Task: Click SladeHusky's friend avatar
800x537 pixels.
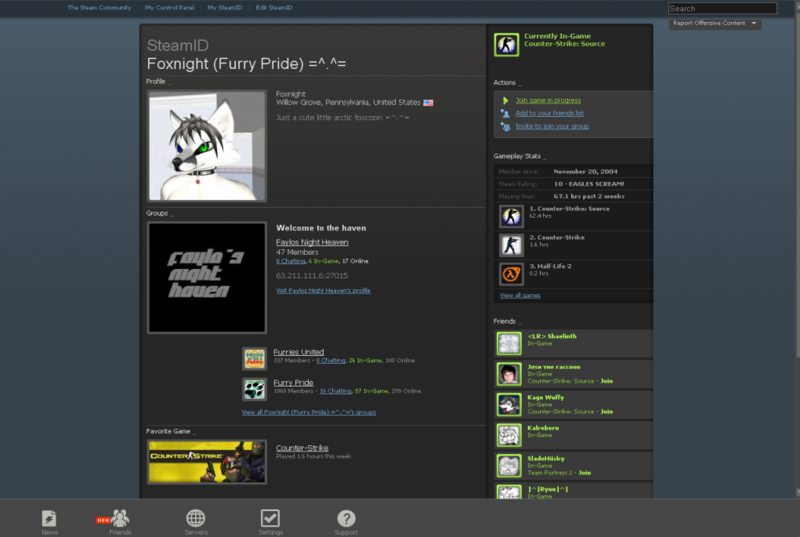Action: pyautogui.click(x=509, y=466)
